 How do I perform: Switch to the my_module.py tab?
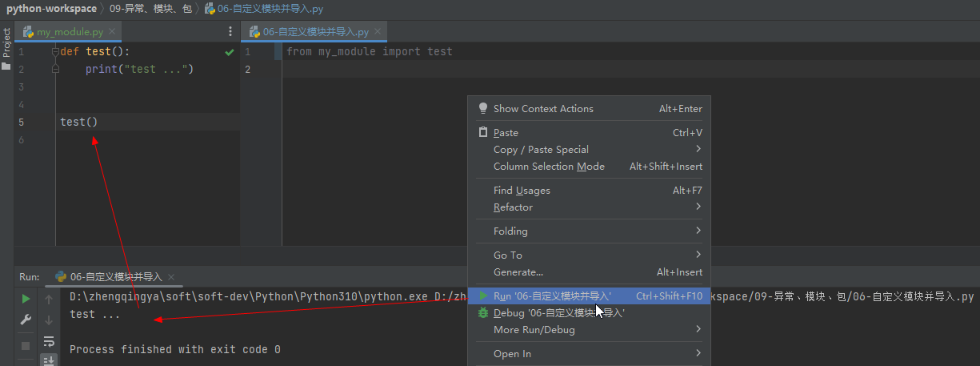point(69,32)
